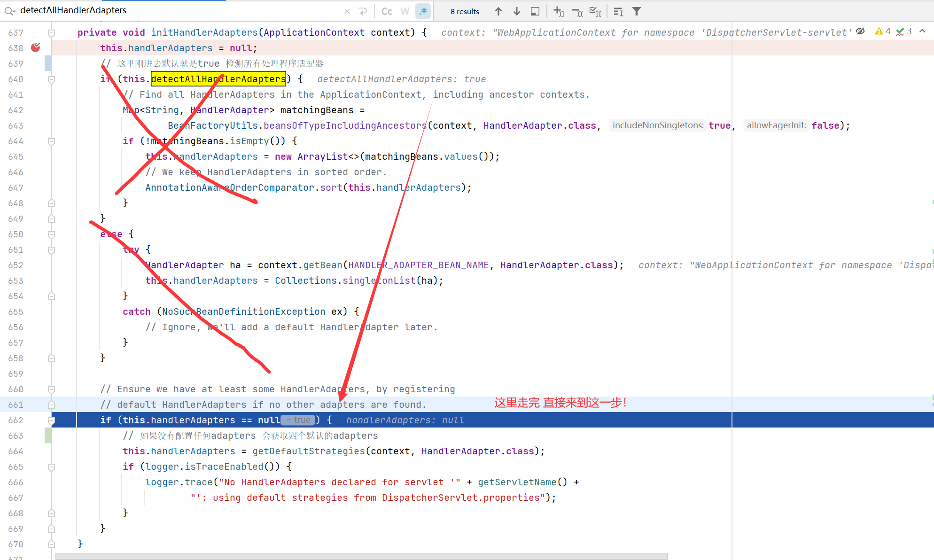Disable the Regex (.*) search option

pos(423,11)
